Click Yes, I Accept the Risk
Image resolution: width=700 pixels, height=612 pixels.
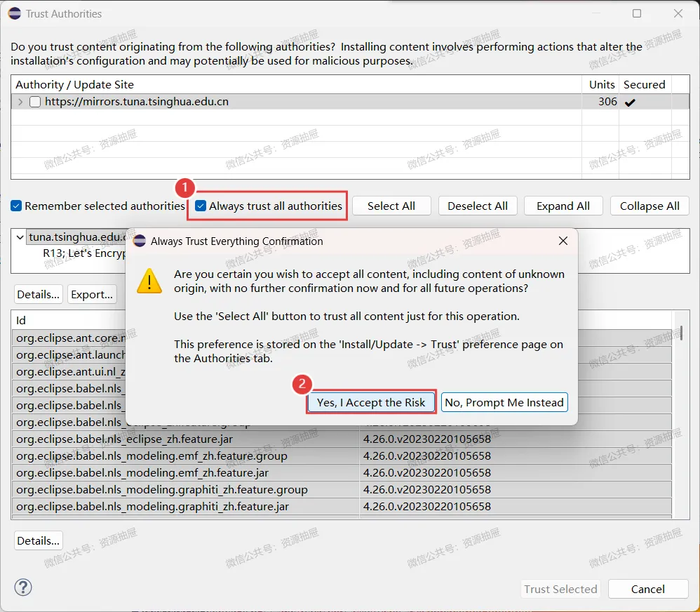pos(371,402)
